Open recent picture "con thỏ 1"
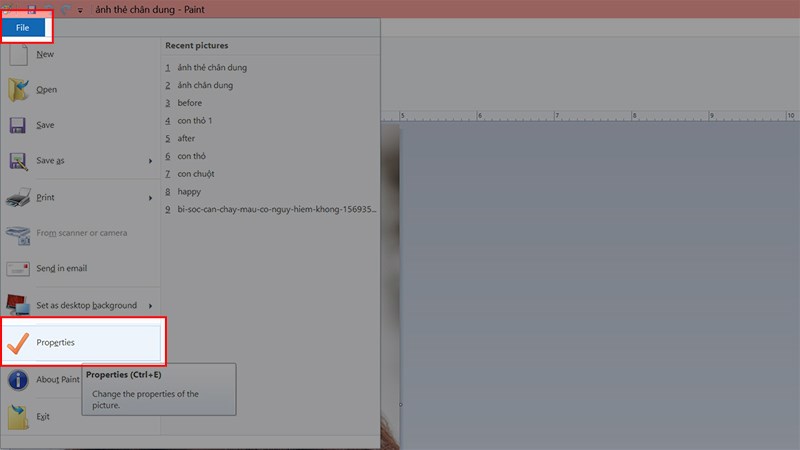This screenshot has width=800, height=450. point(195,121)
